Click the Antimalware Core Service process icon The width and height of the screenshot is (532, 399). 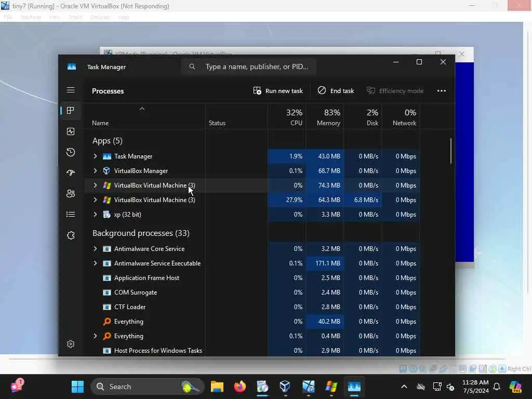(107, 249)
